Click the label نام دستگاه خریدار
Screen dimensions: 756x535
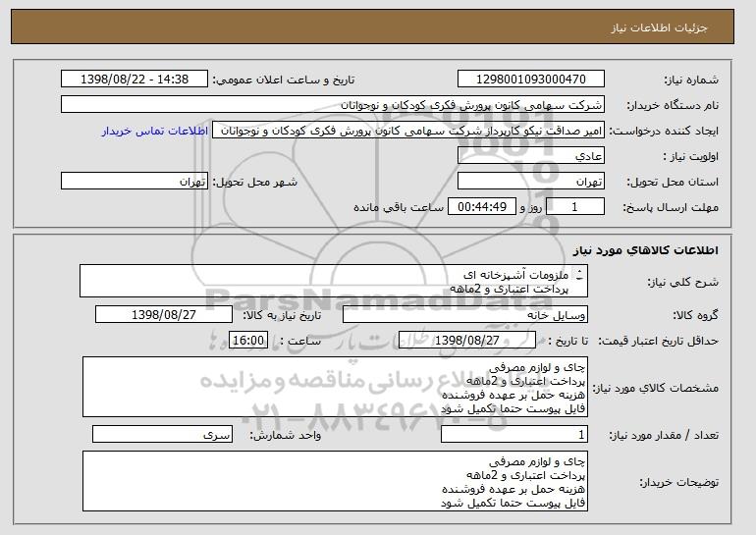(x=673, y=105)
